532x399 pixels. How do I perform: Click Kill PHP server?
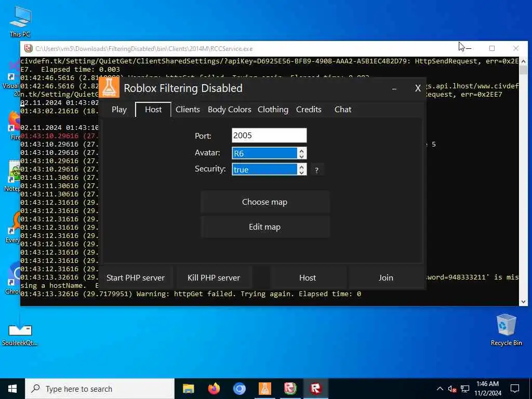pos(214,277)
